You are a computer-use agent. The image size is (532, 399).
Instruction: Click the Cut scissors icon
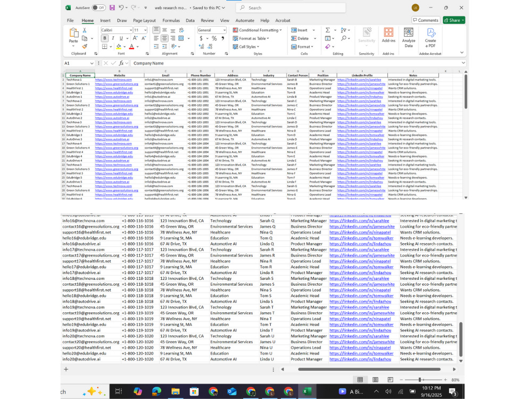85,30
